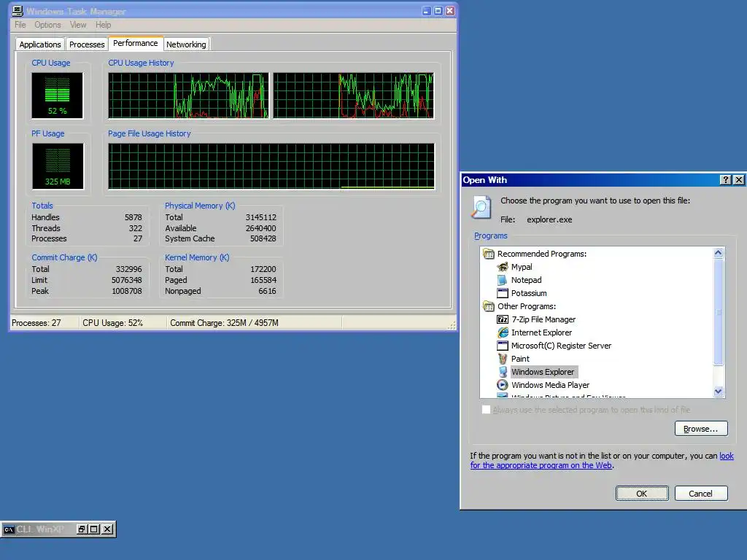This screenshot has height=560, width=747.
Task: Click the 'explorer.exe' file name text
Action: click(x=549, y=219)
